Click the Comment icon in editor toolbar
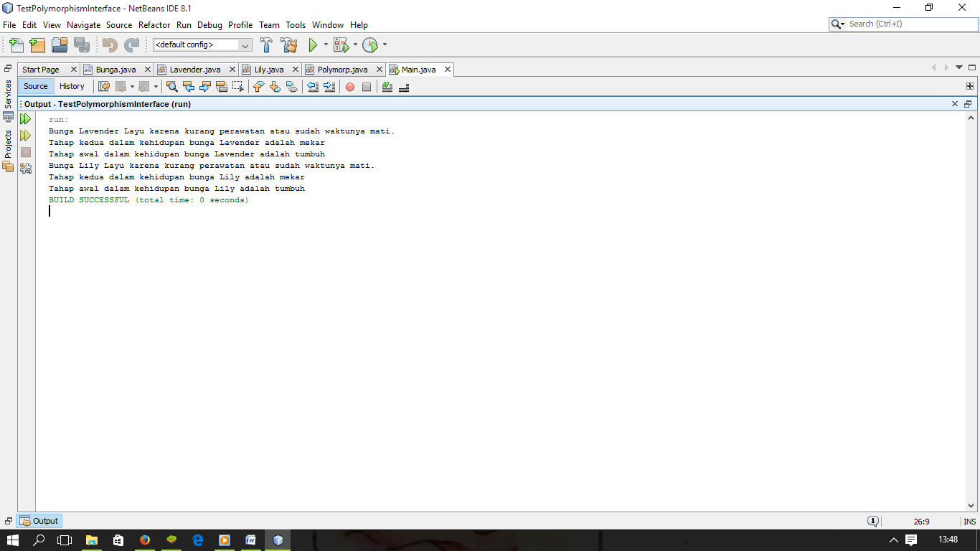This screenshot has height=551, width=980. (x=387, y=87)
